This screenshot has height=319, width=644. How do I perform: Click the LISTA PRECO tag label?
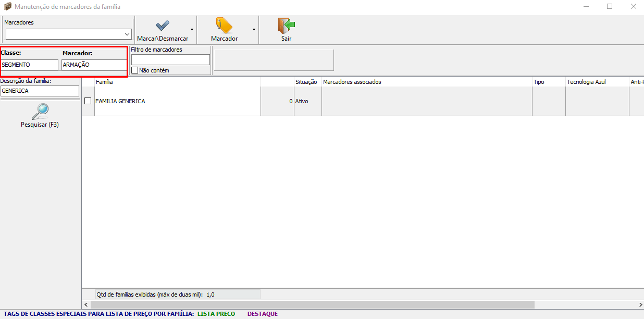[216, 314]
